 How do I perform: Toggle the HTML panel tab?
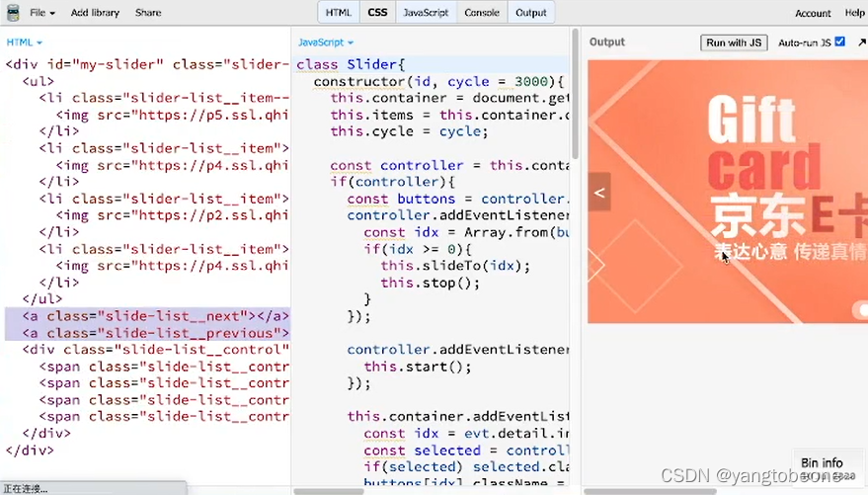click(338, 12)
